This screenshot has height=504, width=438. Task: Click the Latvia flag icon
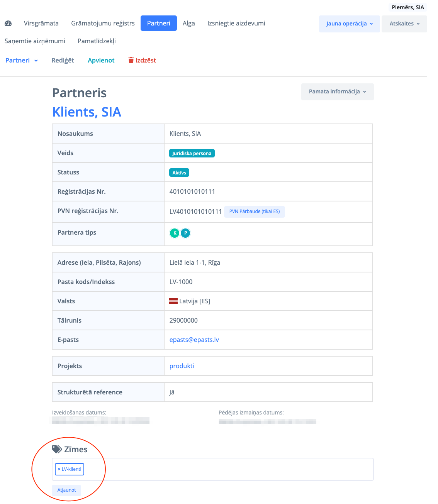click(x=173, y=301)
